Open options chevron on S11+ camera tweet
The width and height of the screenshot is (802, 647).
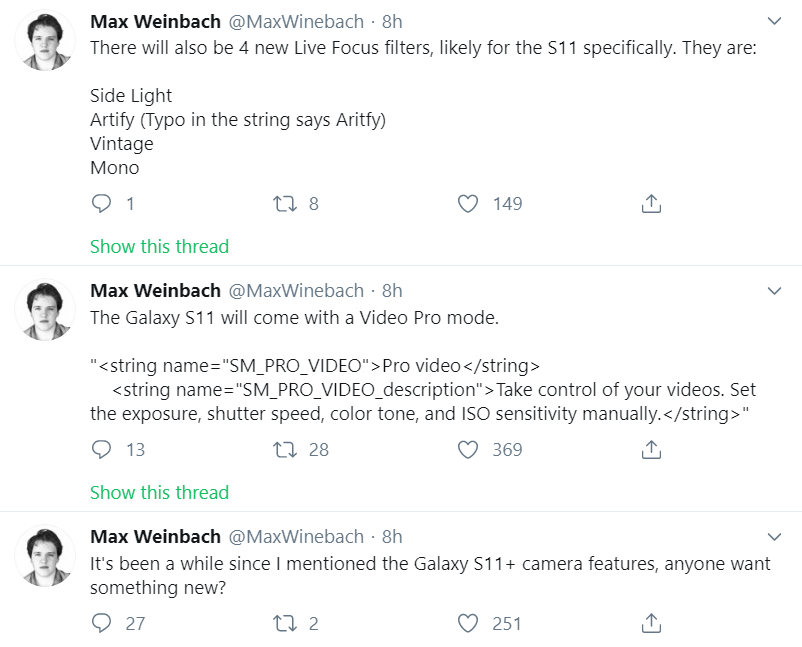(775, 537)
